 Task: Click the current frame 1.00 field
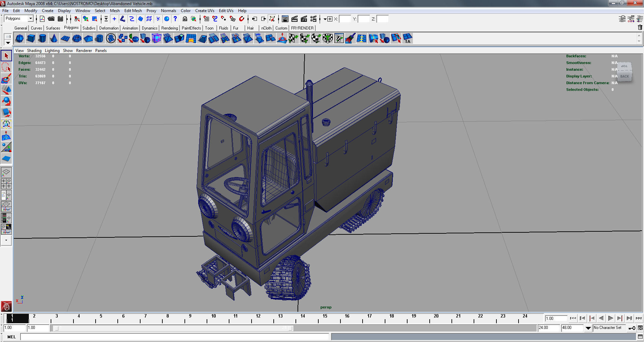click(556, 319)
